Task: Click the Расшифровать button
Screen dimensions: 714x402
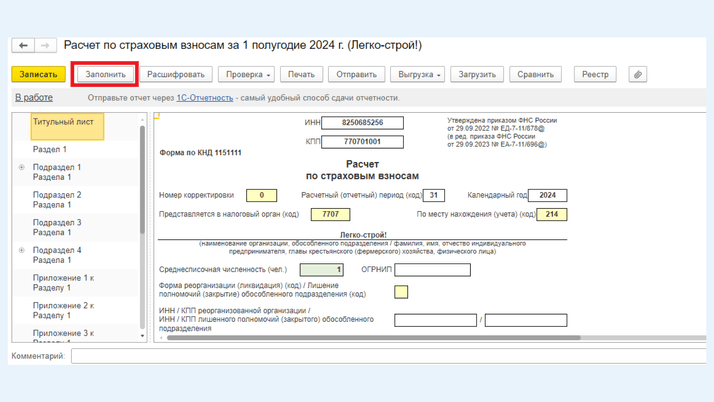Action: 176,74
